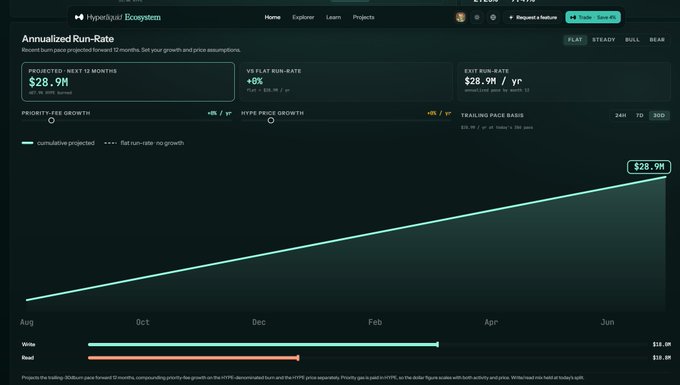Click the Trade Save 4% button
This screenshot has width=680, height=385.
[593, 17]
